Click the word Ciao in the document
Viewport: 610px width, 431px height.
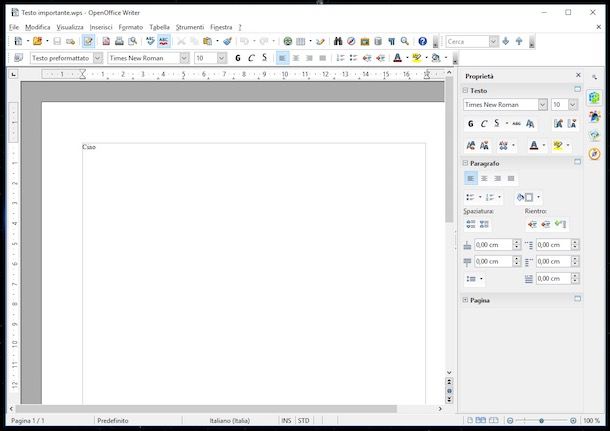click(89, 147)
